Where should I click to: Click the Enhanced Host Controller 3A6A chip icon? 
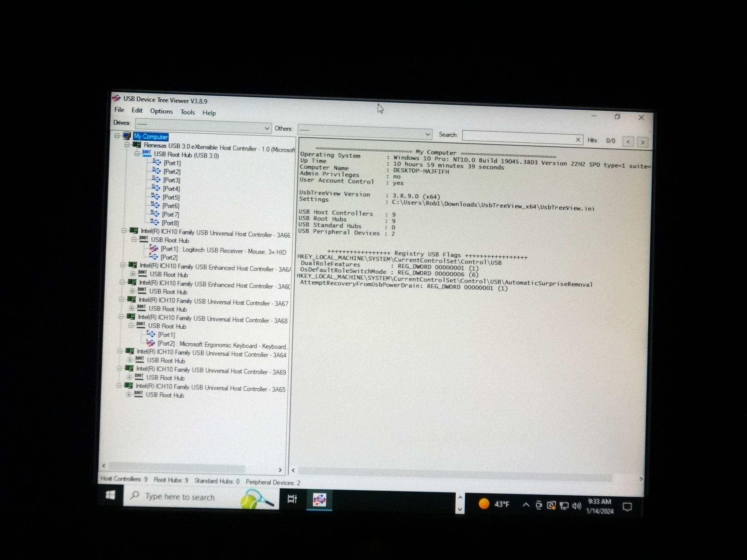click(x=133, y=265)
